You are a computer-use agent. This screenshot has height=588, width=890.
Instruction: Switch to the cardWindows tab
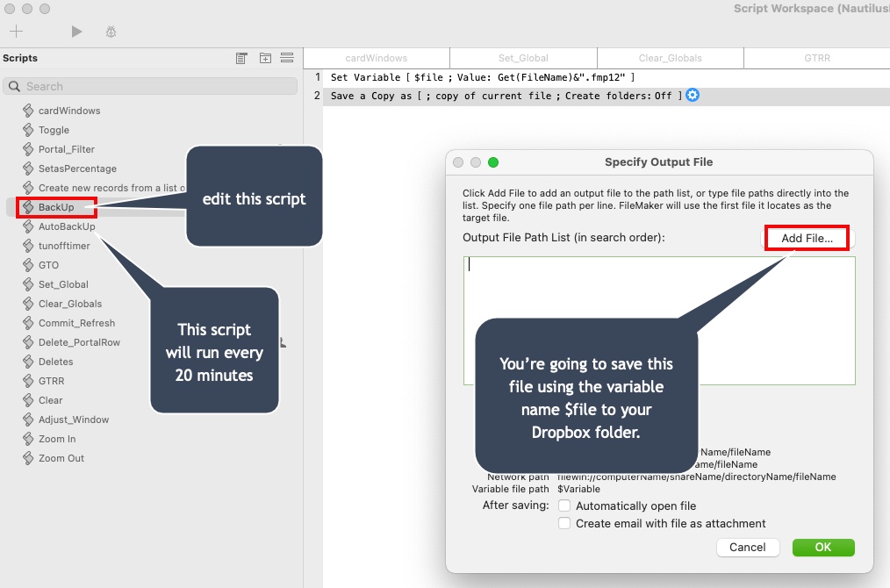pos(377,58)
